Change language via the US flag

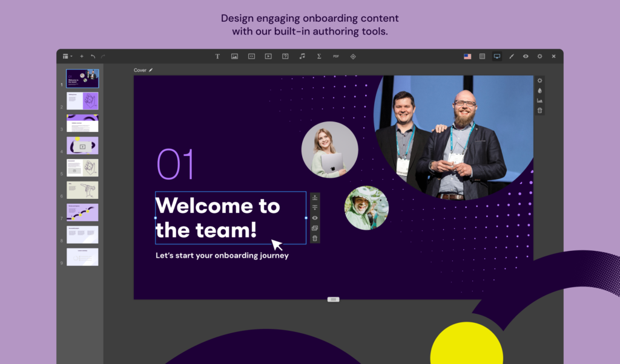click(467, 56)
